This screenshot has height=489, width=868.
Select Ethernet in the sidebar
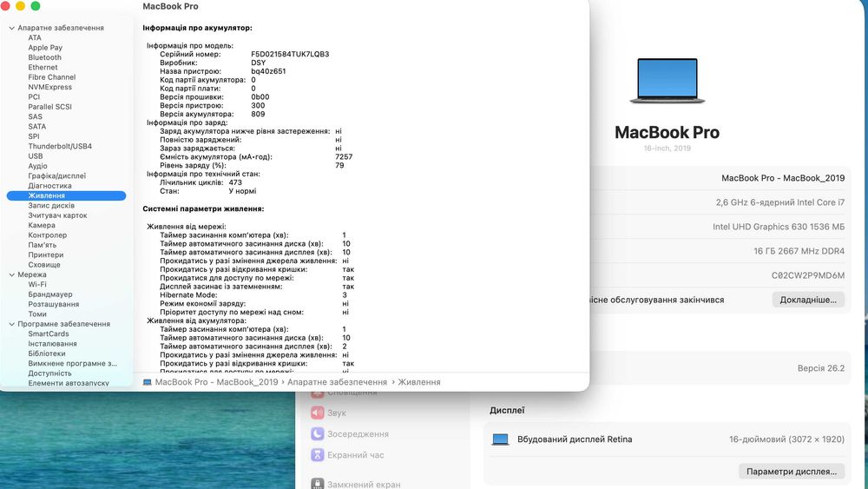(43, 68)
